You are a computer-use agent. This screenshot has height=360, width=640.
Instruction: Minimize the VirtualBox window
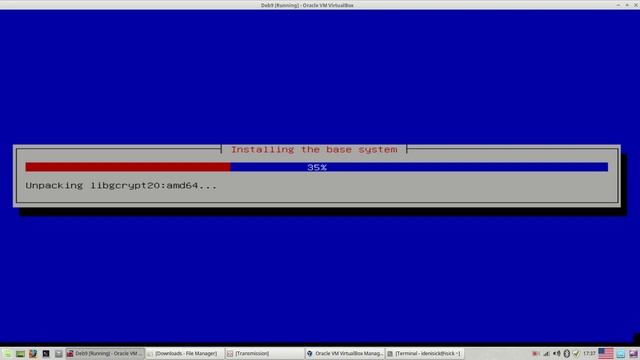tap(618, 5)
